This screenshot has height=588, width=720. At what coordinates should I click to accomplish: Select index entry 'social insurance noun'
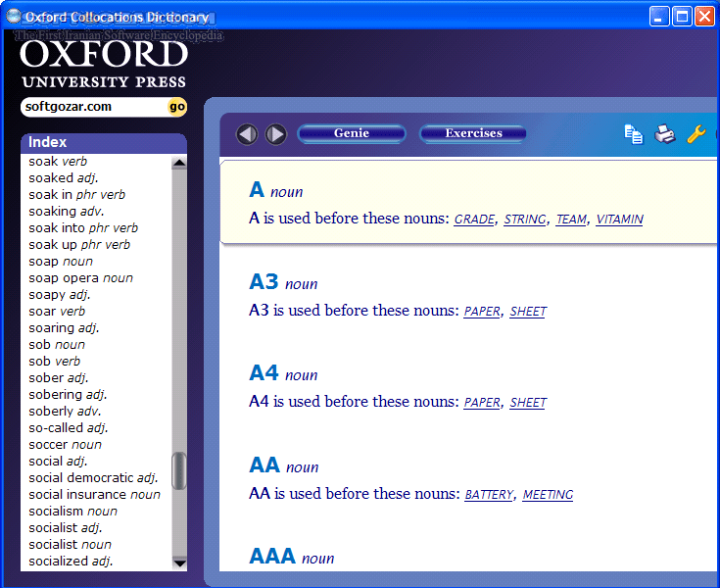click(95, 495)
